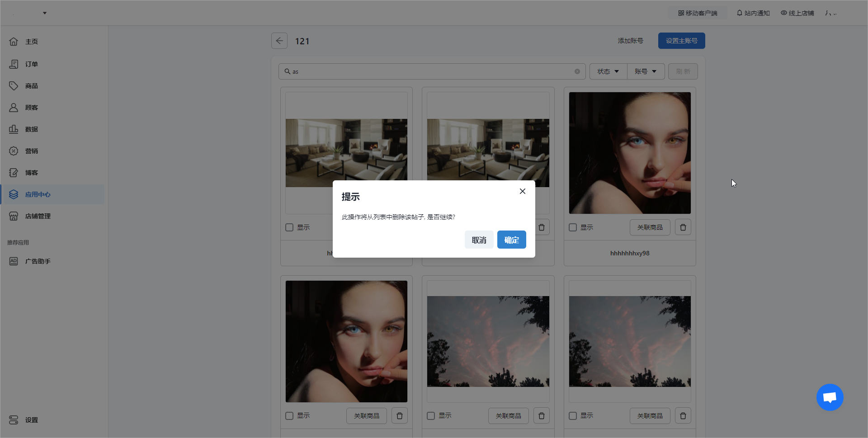Click 关联商品 on the rightmost sunset post
The image size is (868, 438).
650,416
